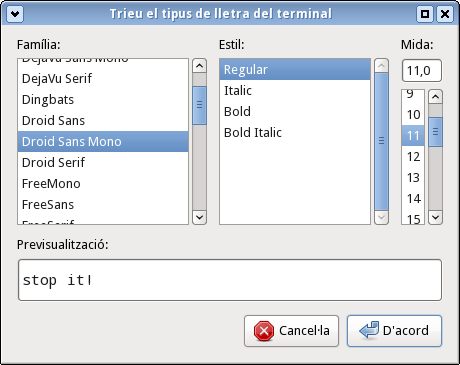Click the style list scroll-down arrow
Image resolution: width=460 pixels, height=365 pixels.
[381, 217]
